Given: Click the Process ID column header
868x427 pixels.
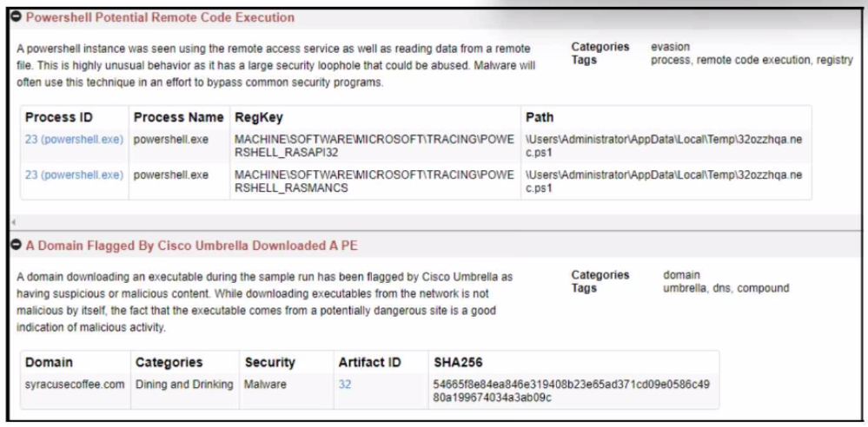Looking at the screenshot, I should [59, 117].
